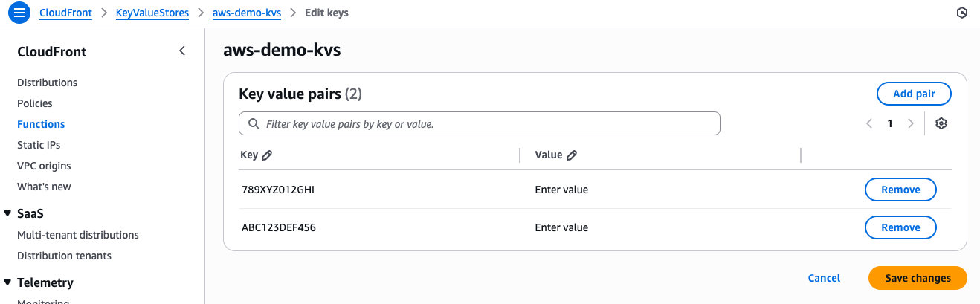Click the filter key value pairs field
Screen dimensions: 980x304
480,123
